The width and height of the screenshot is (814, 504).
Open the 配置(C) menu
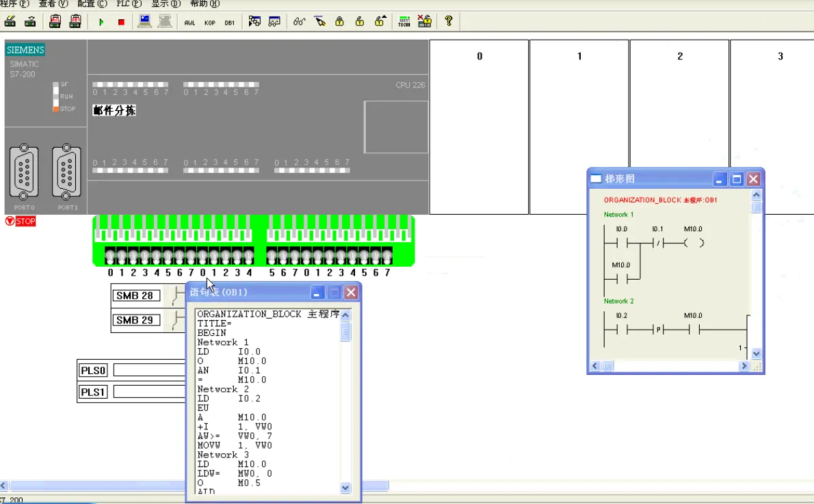coord(92,3)
